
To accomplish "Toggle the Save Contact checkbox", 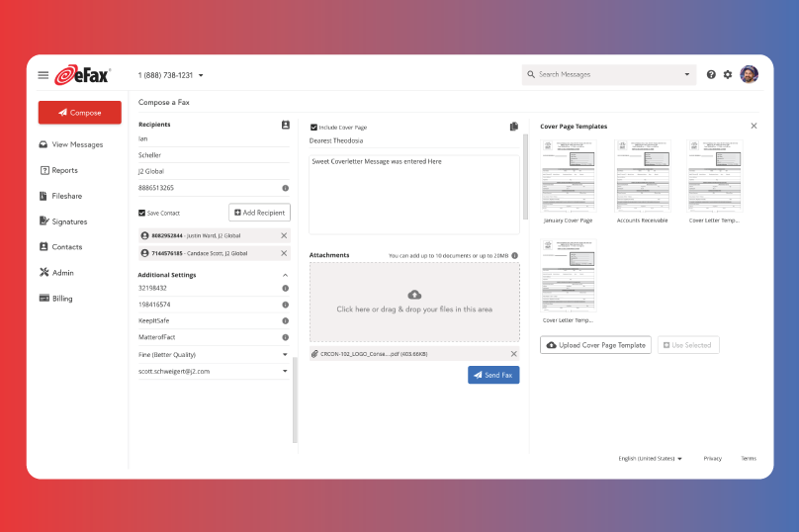I will (x=141, y=213).
